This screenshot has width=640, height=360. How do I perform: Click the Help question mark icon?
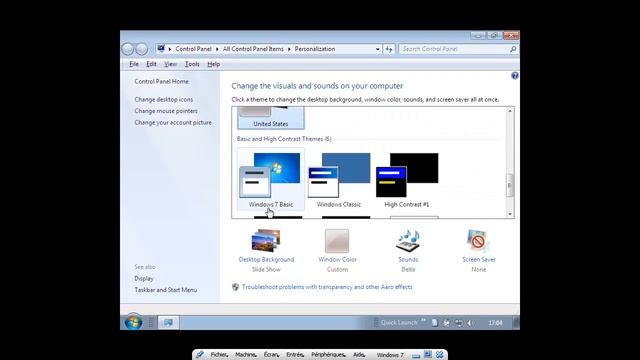(515, 76)
